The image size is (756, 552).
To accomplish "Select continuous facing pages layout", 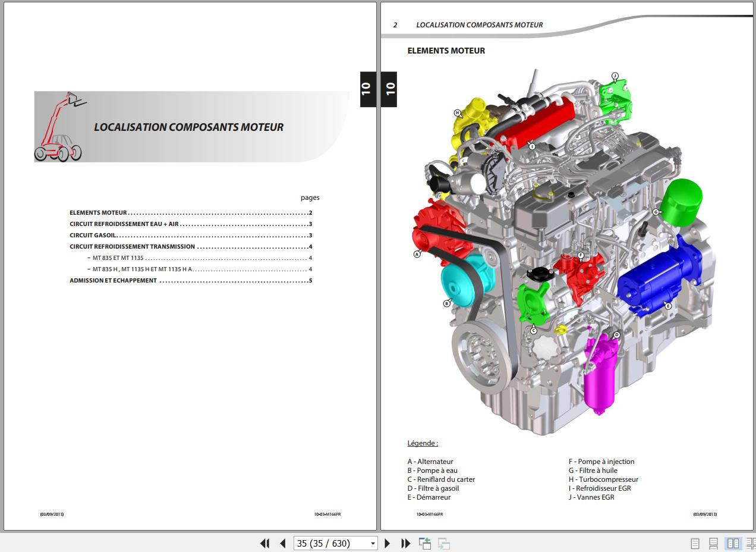I will point(750,543).
